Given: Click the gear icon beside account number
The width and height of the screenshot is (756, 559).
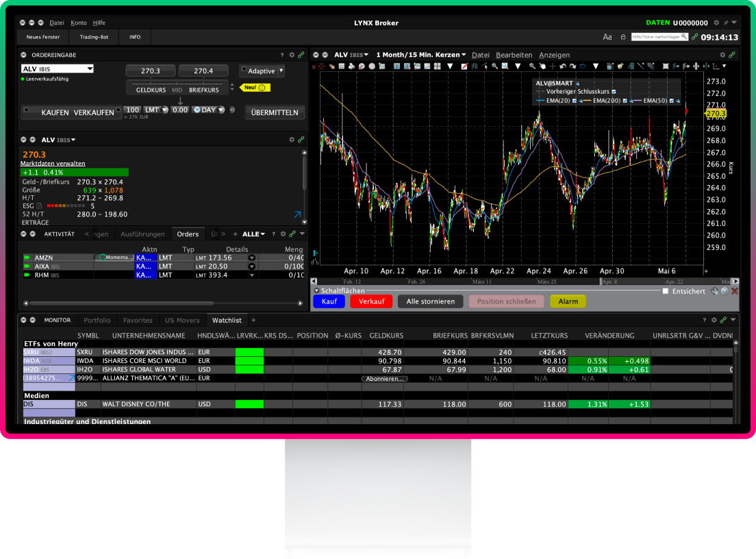Looking at the screenshot, I should [716, 23].
